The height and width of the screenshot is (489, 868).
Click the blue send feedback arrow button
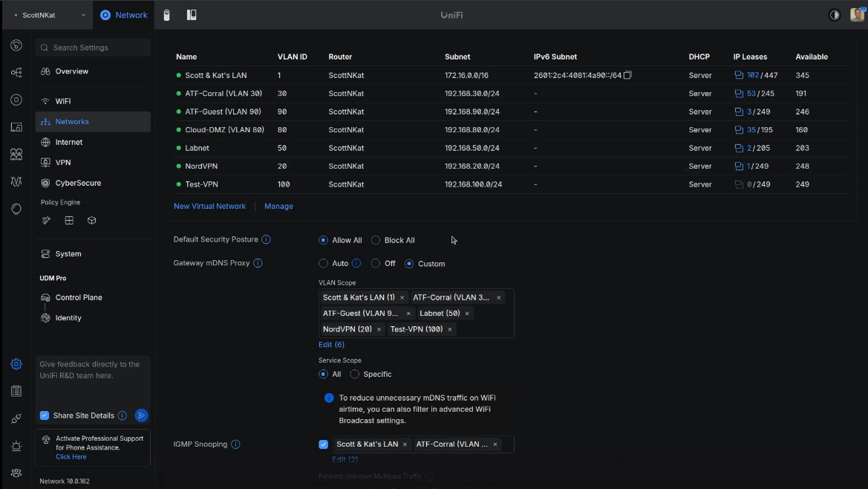(x=141, y=415)
